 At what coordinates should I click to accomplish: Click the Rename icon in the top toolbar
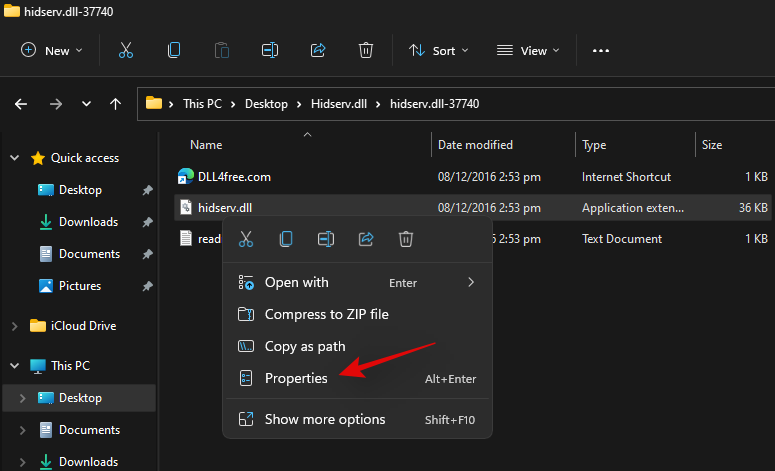tap(270, 50)
